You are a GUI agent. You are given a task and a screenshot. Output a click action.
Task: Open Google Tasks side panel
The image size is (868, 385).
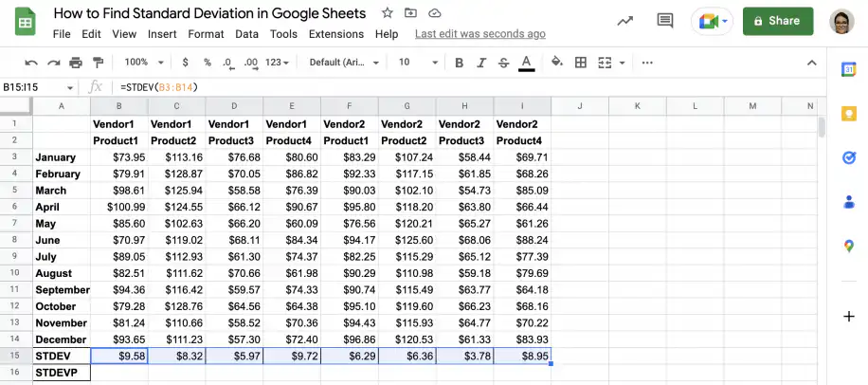pyautogui.click(x=848, y=157)
